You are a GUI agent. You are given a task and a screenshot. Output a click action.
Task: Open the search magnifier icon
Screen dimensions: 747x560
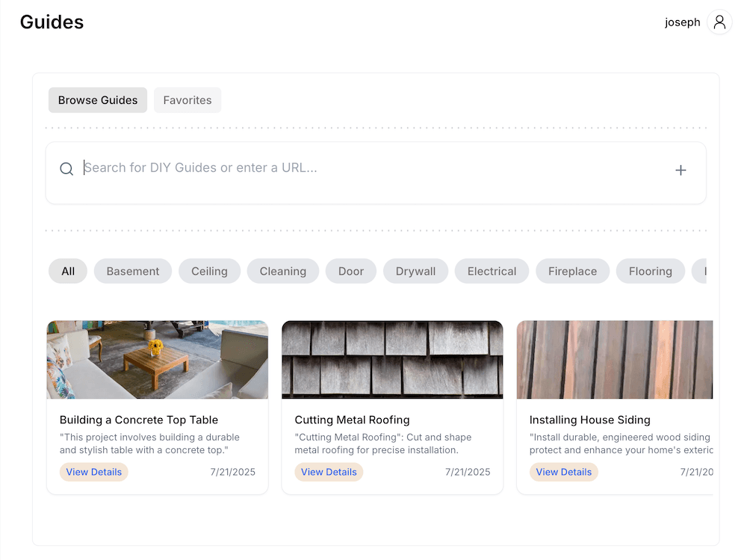tap(66, 169)
